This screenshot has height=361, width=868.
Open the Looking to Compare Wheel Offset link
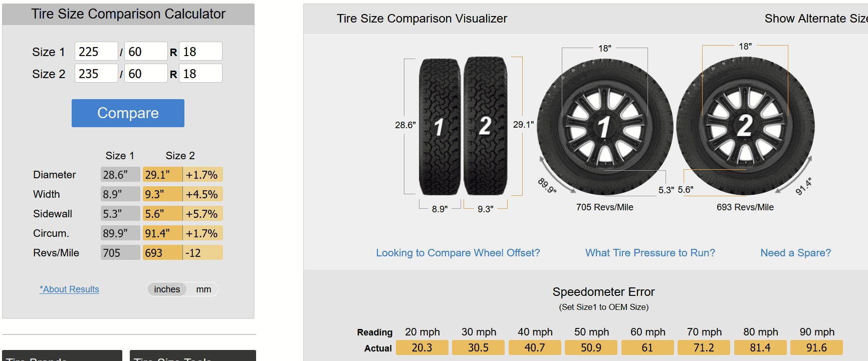[458, 253]
